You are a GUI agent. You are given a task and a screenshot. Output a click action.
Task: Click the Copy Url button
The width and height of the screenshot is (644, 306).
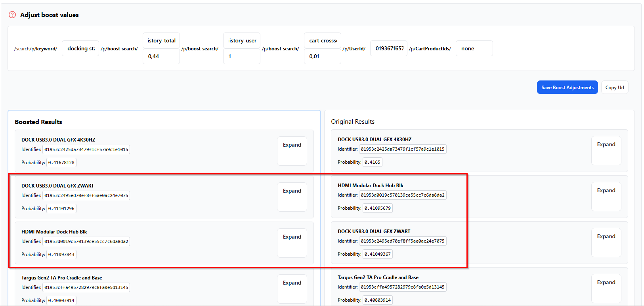coord(615,88)
